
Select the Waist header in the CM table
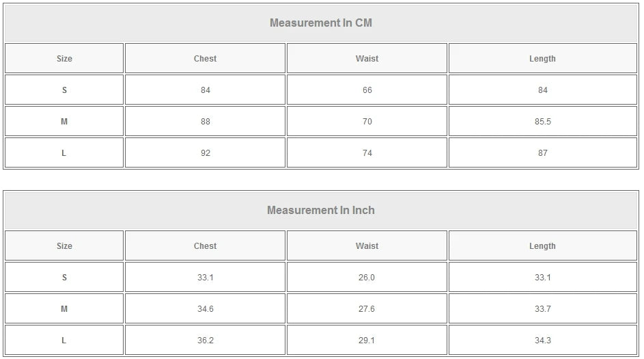pyautogui.click(x=367, y=59)
